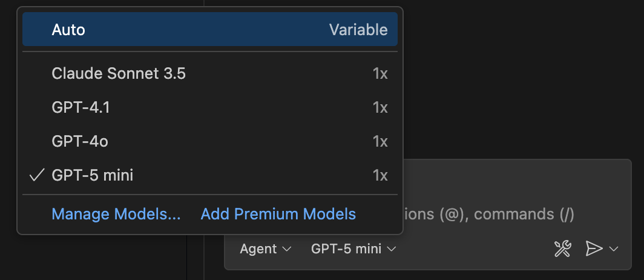
Task: Open the Configure Tools wrench icon
Action: click(x=563, y=248)
